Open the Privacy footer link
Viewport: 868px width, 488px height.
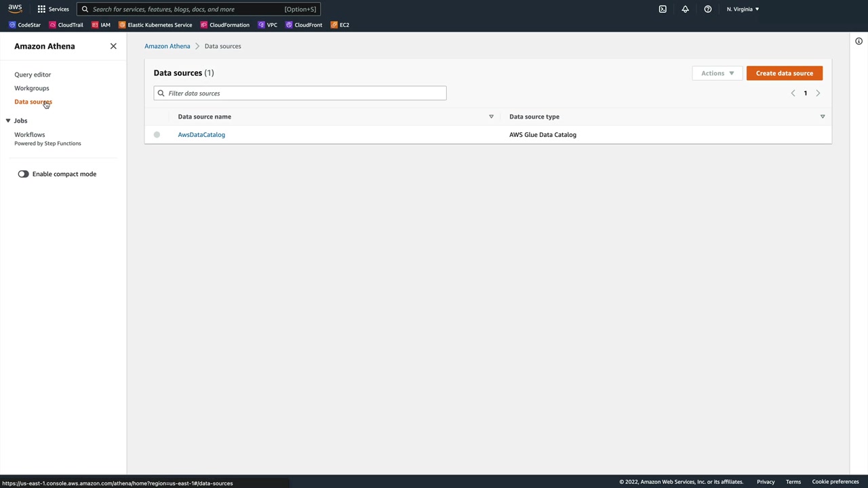(x=766, y=482)
